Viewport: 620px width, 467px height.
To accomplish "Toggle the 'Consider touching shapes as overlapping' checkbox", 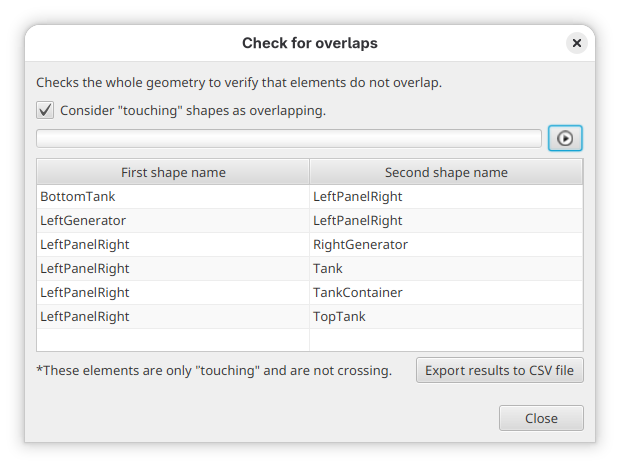I will pos(45,111).
